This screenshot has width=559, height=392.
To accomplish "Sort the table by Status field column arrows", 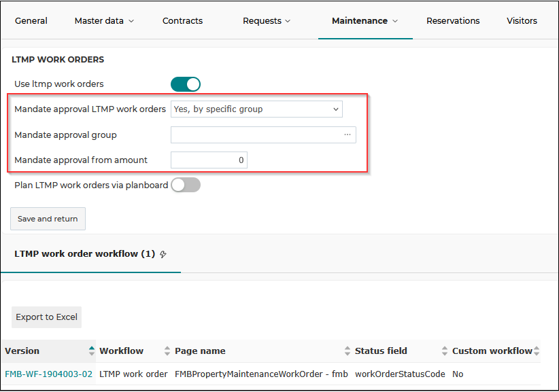I will point(445,351).
